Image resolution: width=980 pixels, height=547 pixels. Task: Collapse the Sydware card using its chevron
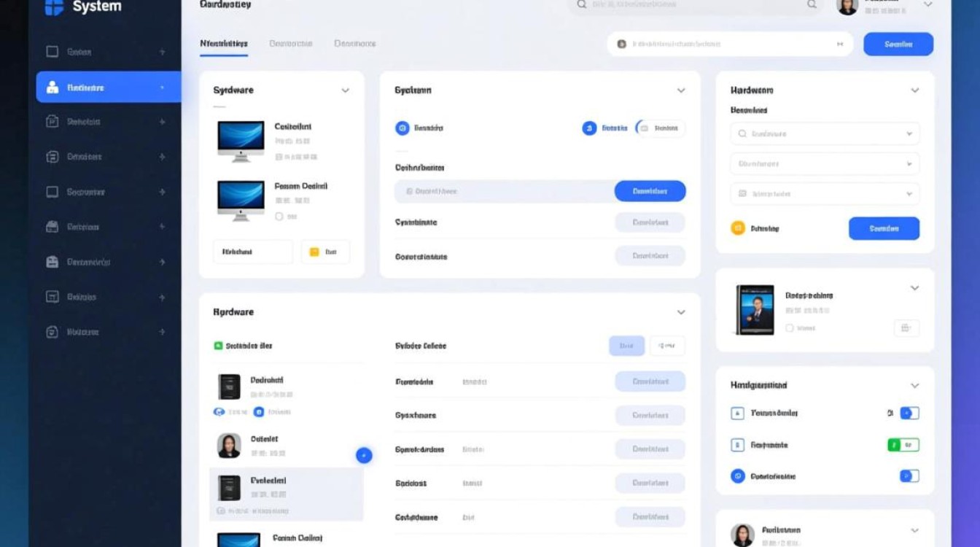click(346, 90)
